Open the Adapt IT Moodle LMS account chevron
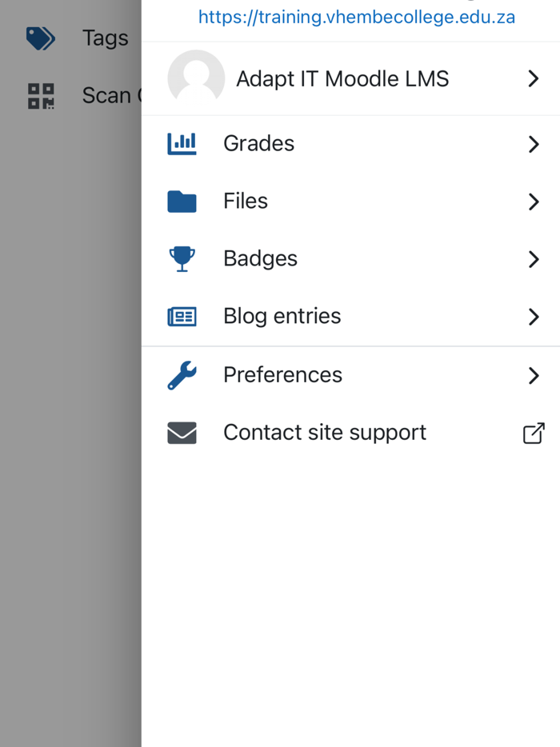 point(533,78)
